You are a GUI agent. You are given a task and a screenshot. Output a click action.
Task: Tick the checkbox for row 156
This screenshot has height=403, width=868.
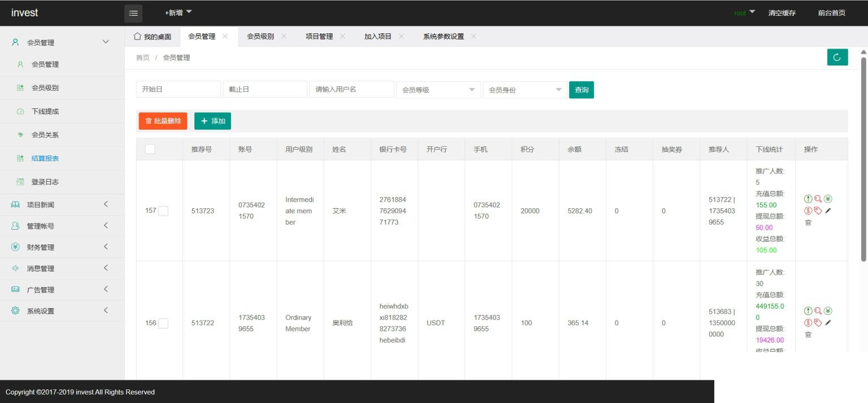tap(163, 323)
